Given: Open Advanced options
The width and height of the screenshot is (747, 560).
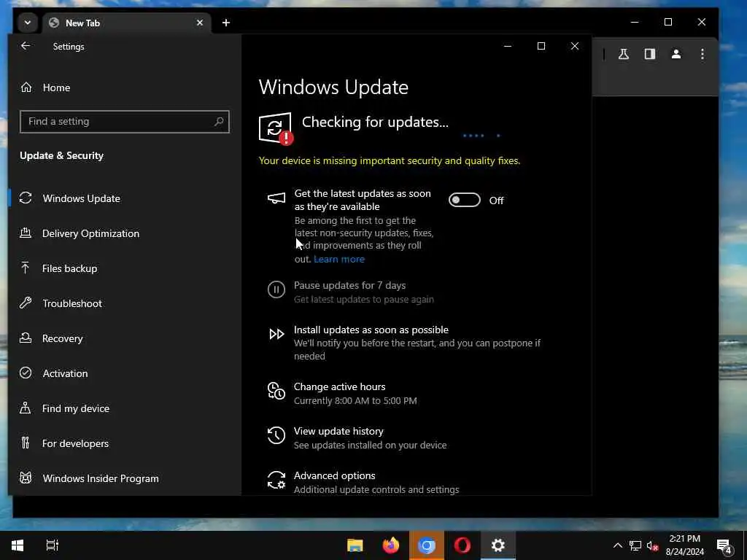Looking at the screenshot, I should point(334,475).
